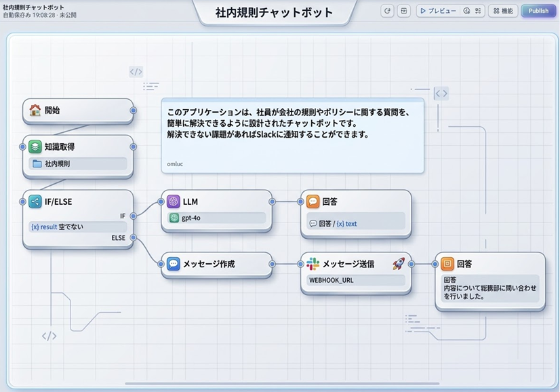Open the 機能 features button
560x392 pixels.
pyautogui.click(x=503, y=11)
